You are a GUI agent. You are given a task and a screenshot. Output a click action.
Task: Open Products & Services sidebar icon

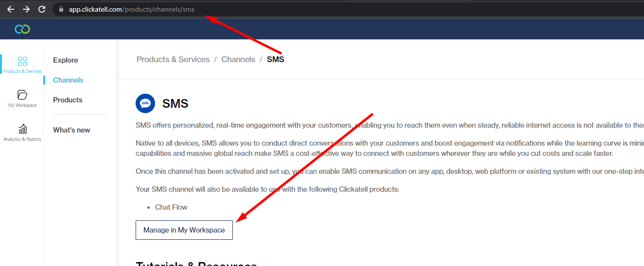22,61
